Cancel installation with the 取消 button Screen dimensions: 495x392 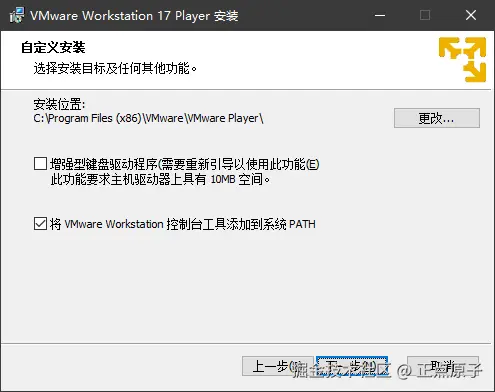pos(443,366)
